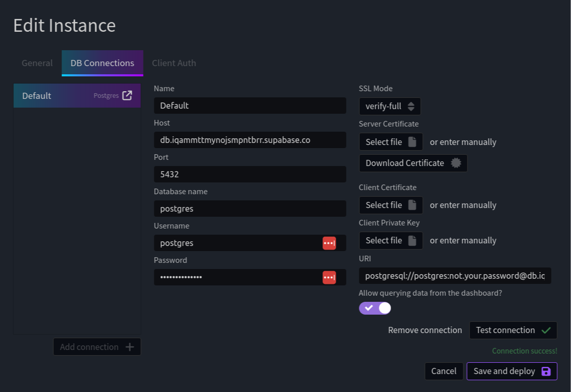571x392 pixels.
Task: Click file icon beside Server Certificate Select file
Action: pyautogui.click(x=412, y=142)
